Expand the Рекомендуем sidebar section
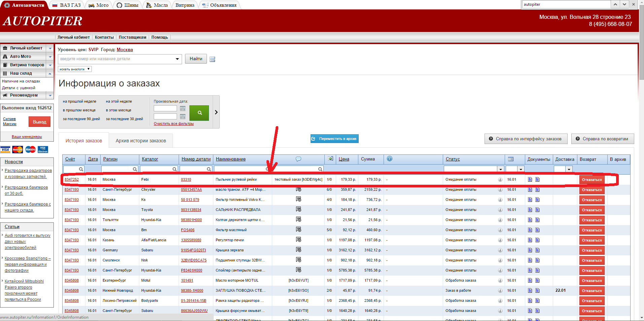The image size is (644, 321). tap(50, 95)
